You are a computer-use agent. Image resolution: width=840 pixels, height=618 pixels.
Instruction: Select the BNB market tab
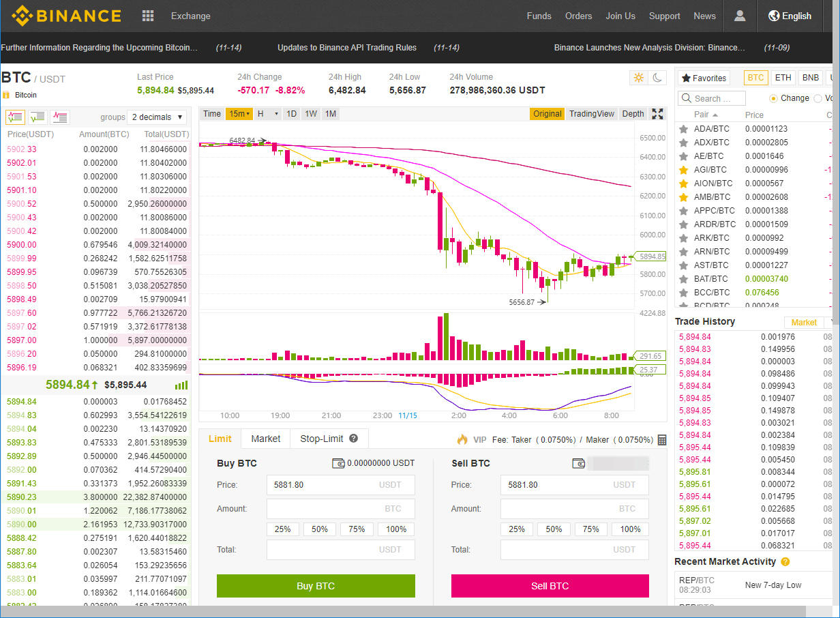[811, 78]
